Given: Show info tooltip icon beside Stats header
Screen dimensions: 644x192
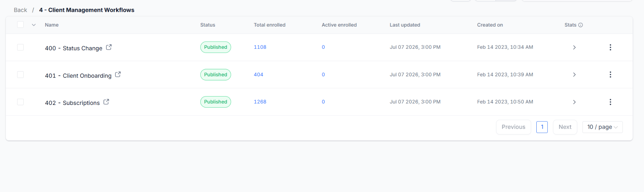Looking at the screenshot, I should [x=581, y=25].
